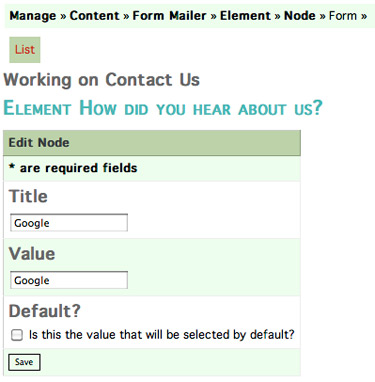Open the List tab button

pos(25,50)
